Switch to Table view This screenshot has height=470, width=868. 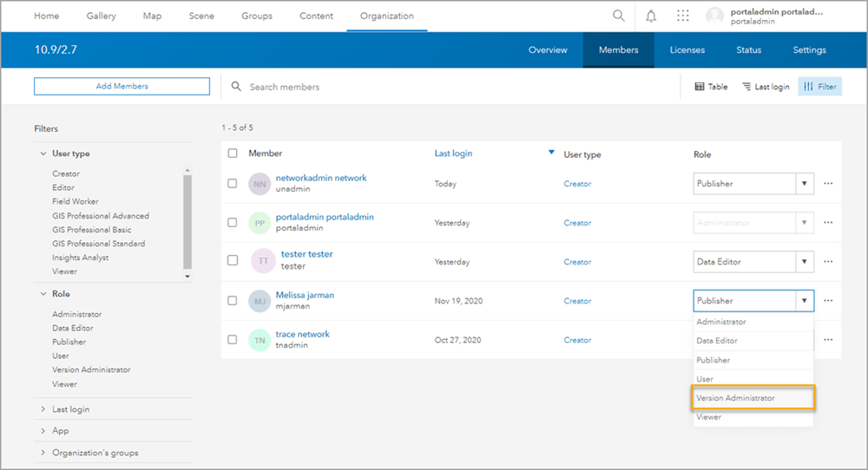coord(711,87)
